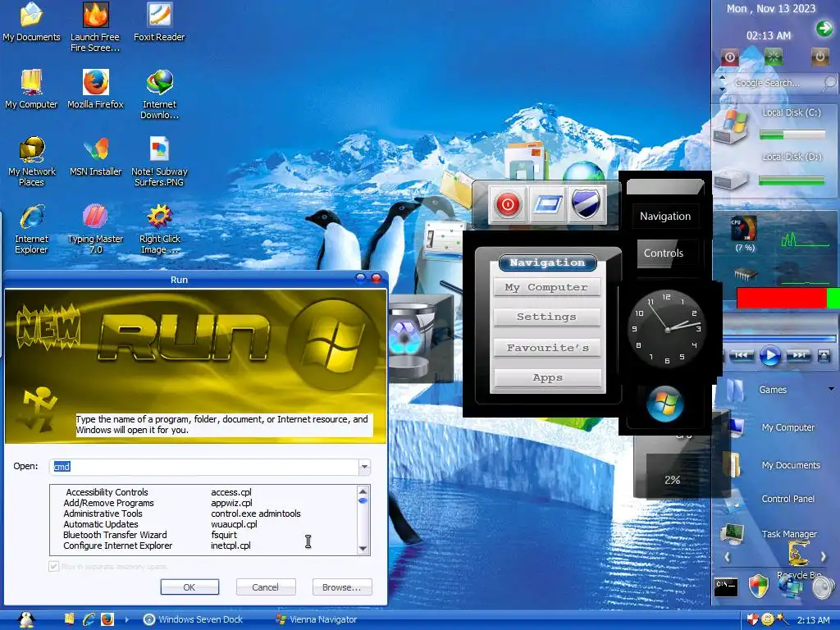The image size is (840, 630).
Task: Open the Typing Master 7.0 desktop icon
Action: click(x=95, y=229)
